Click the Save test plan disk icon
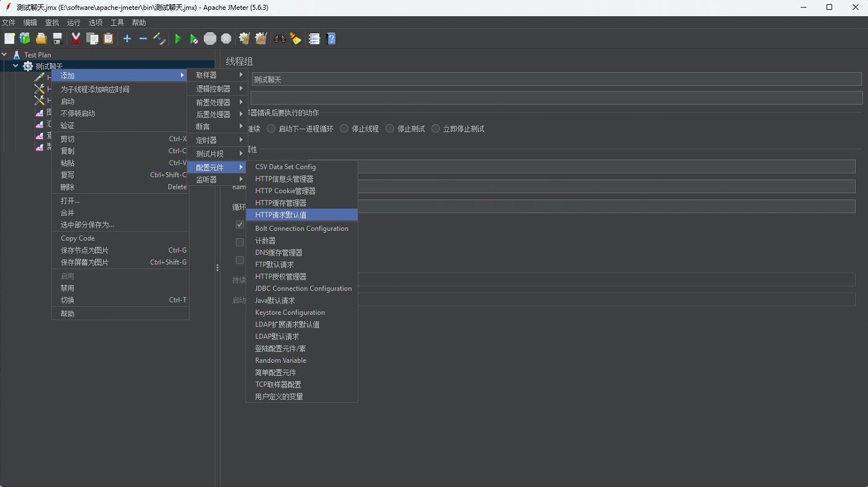Image resolution: width=868 pixels, height=487 pixels. (57, 38)
